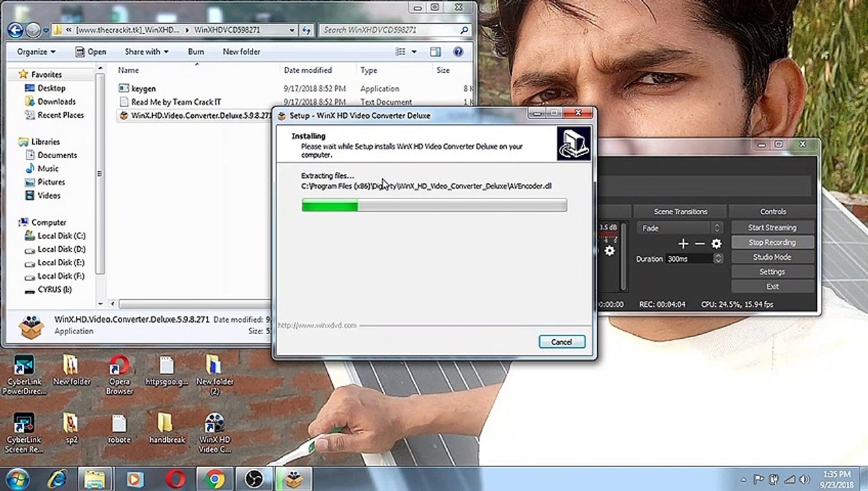
Task: Open Google Chrome from taskbar
Action: [x=215, y=479]
